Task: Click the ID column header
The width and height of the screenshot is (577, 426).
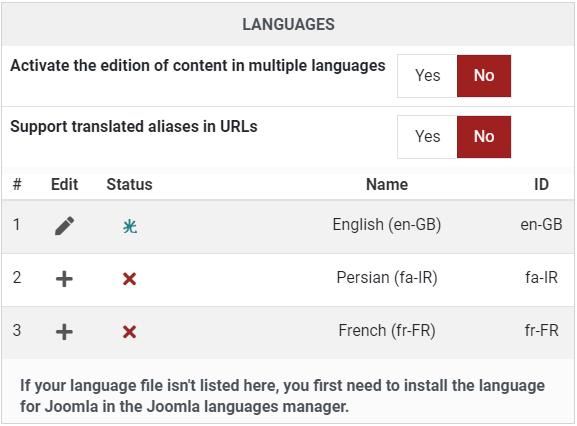Action: point(541,184)
